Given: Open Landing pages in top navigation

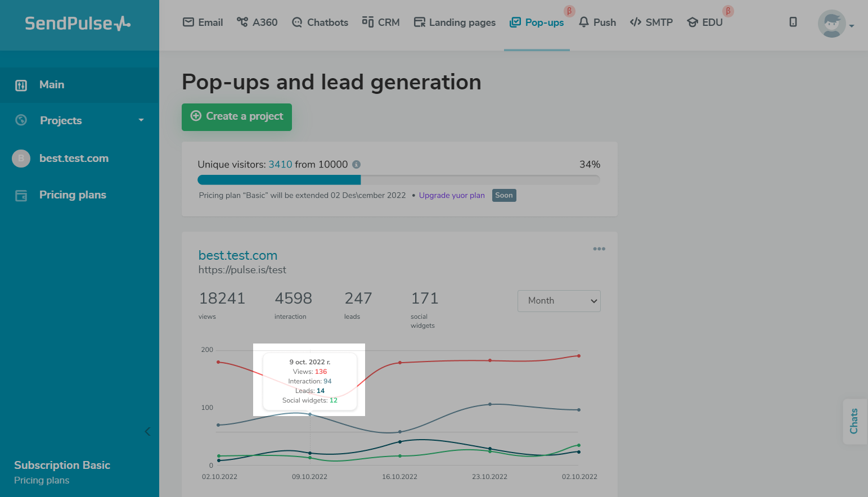Looking at the screenshot, I should [455, 22].
